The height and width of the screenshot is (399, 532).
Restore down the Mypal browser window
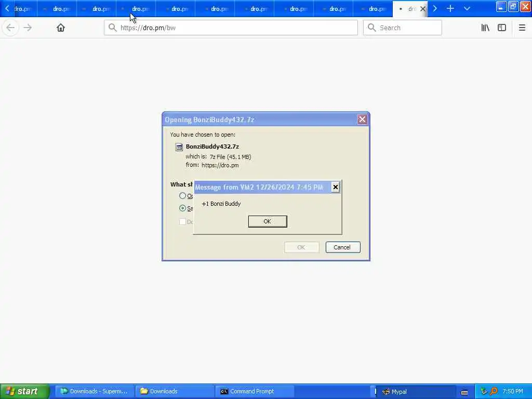(x=513, y=7)
